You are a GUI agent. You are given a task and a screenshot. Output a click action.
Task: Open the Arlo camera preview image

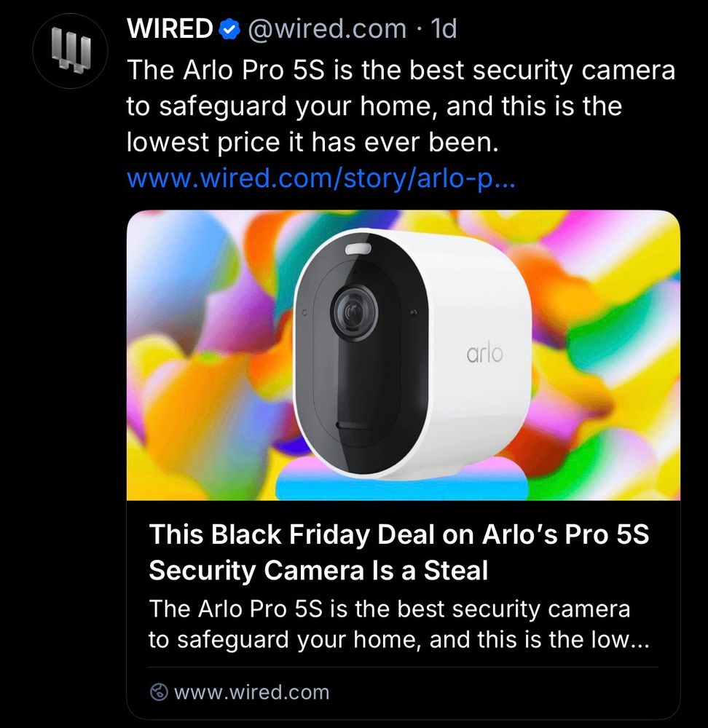[404, 355]
